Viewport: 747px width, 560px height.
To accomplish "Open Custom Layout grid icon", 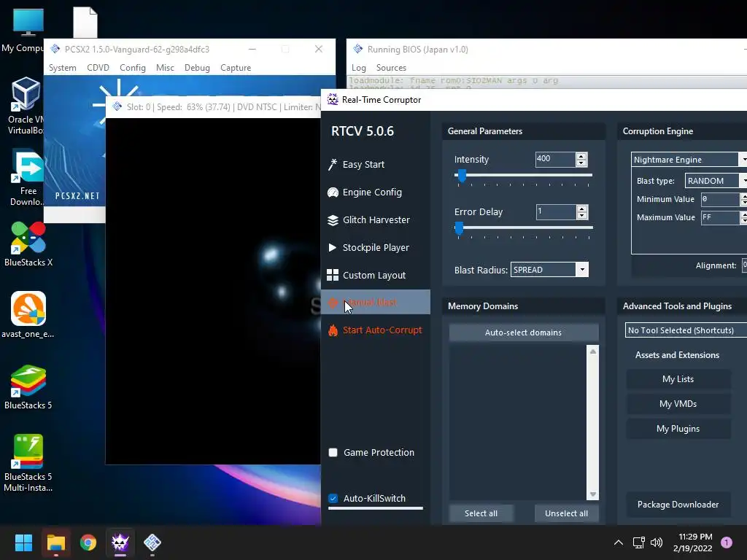I will 333,275.
